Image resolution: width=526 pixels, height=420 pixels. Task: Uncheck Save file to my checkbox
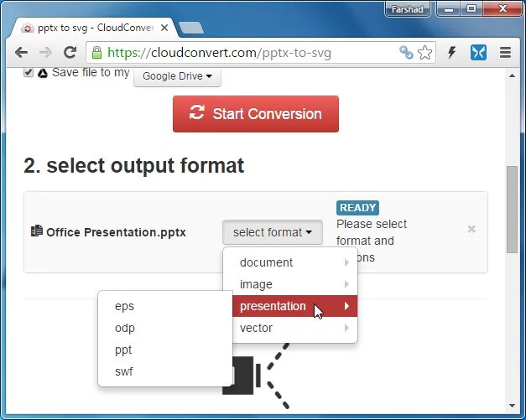[29, 72]
